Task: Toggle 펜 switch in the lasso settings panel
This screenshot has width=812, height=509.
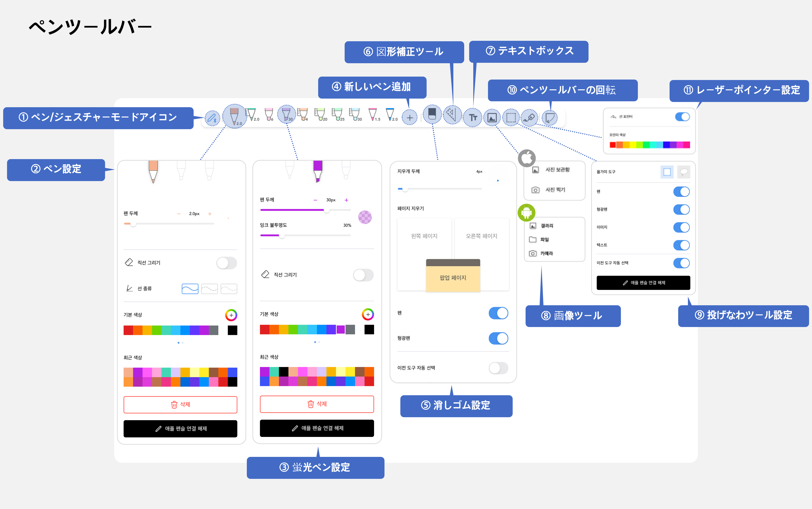Action: (682, 191)
